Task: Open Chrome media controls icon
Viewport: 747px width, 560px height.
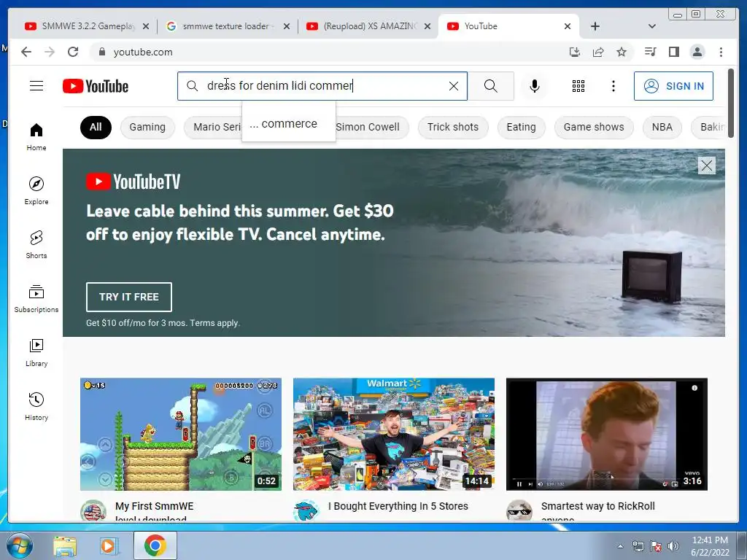Action: coord(650,52)
